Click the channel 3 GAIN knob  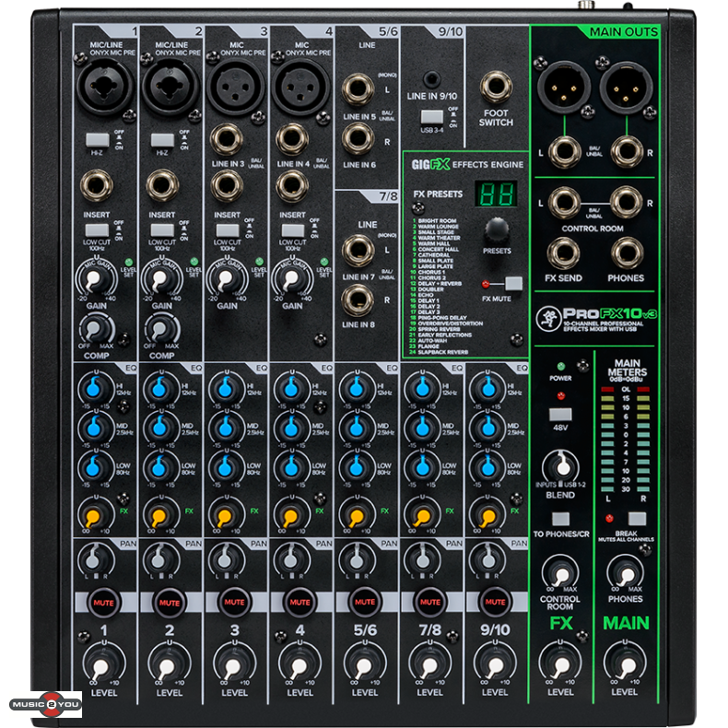(227, 277)
